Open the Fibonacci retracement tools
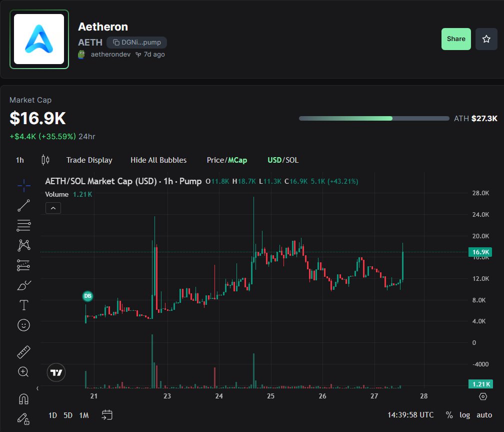This screenshot has width=504, height=432. [24, 225]
